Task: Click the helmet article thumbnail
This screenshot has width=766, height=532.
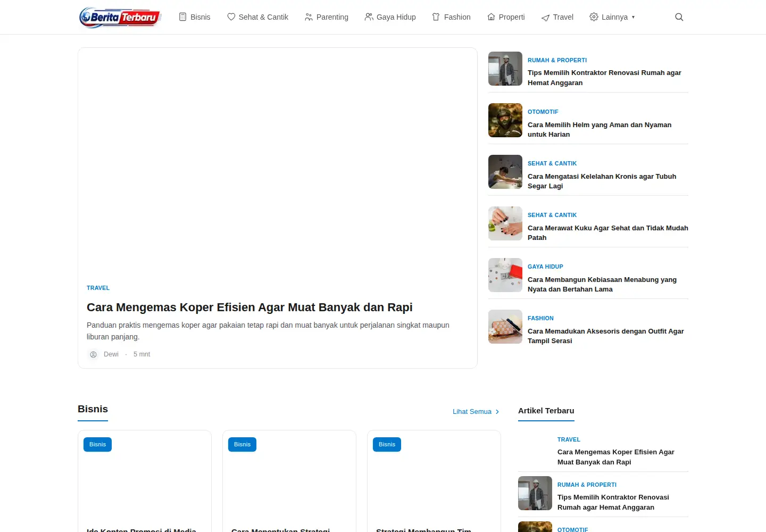Action: point(505,120)
